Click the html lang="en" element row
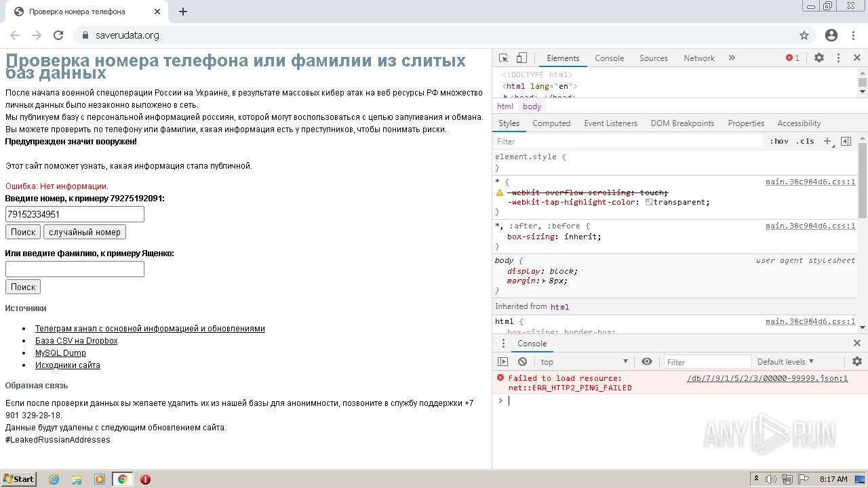This screenshot has width=868, height=488. (x=539, y=86)
